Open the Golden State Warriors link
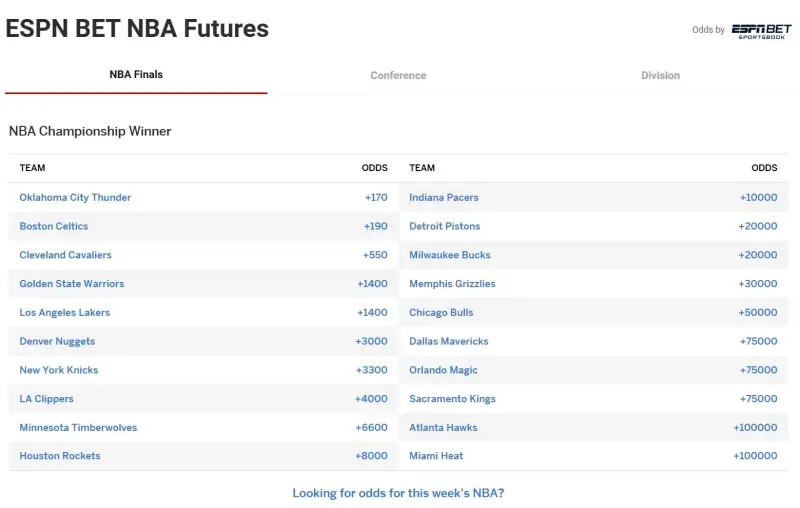 (x=71, y=284)
